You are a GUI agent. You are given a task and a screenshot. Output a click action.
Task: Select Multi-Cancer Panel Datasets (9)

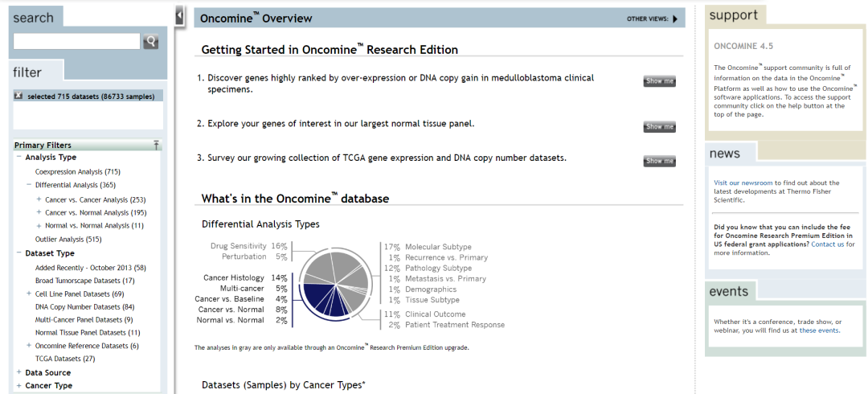pos(84,320)
